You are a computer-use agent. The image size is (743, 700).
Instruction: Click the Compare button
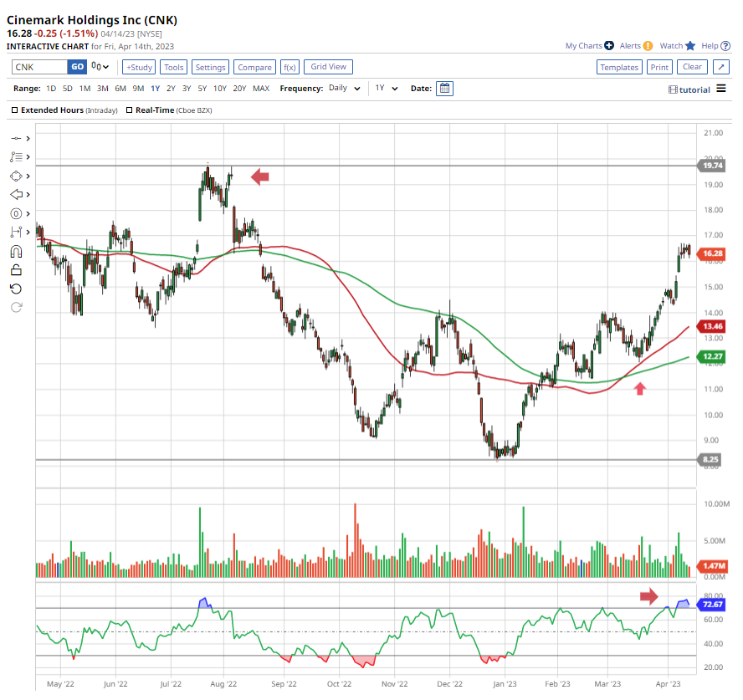click(254, 67)
